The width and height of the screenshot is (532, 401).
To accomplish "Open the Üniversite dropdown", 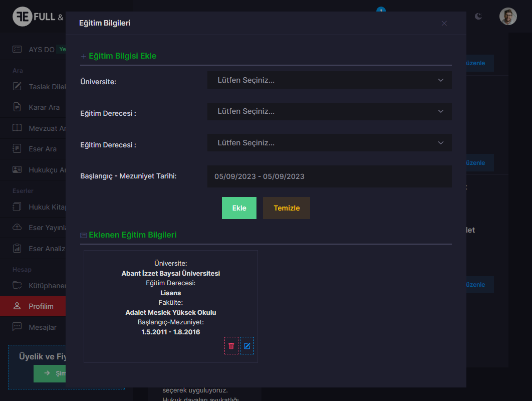I will [329, 80].
